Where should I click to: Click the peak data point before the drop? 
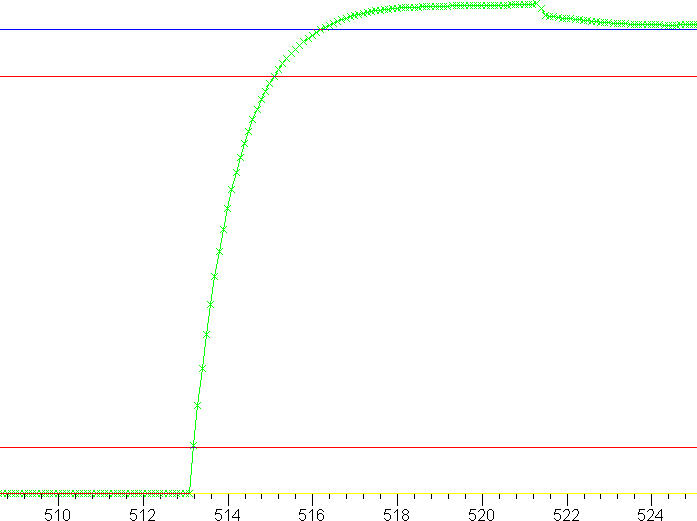(x=537, y=4)
